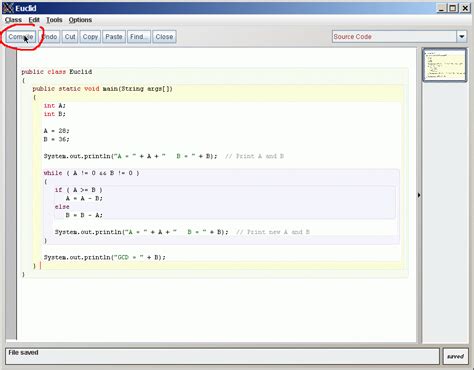Viewport: 474px width, 370px height.
Task: Click the 'else' keyword line
Action: [62, 207]
